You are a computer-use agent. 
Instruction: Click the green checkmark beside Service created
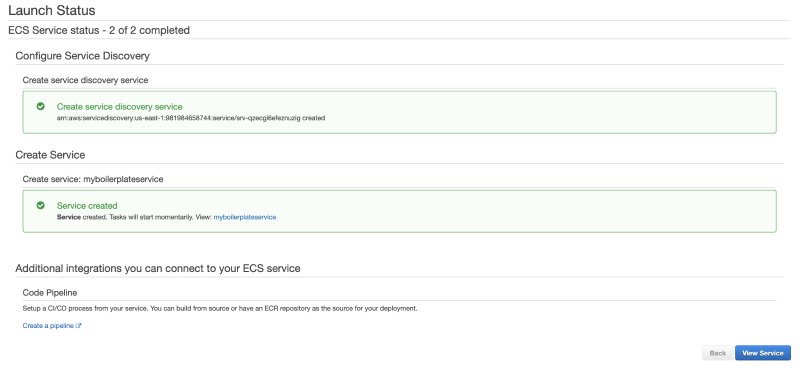pyautogui.click(x=40, y=205)
